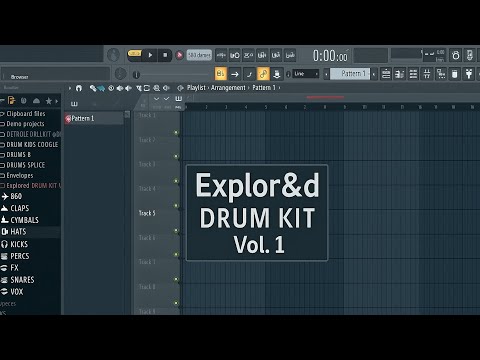Select the Select tool in playlist toolbar

pos(147,88)
